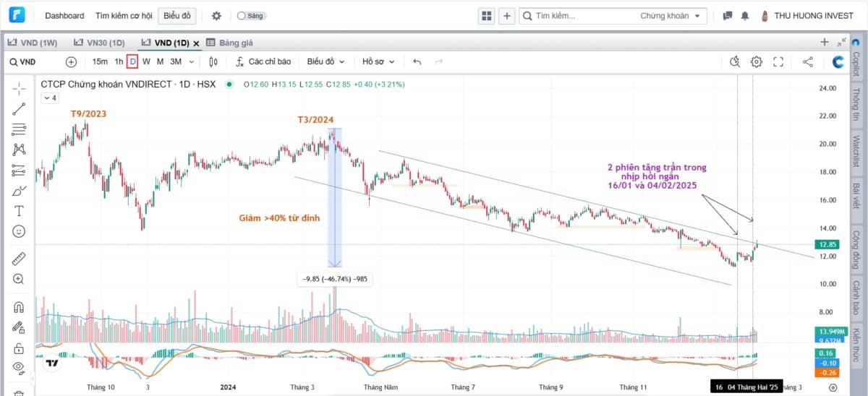This screenshot has width=868, height=396.
Task: Expand the Hồ sơ dropdown
Action: tap(378, 62)
